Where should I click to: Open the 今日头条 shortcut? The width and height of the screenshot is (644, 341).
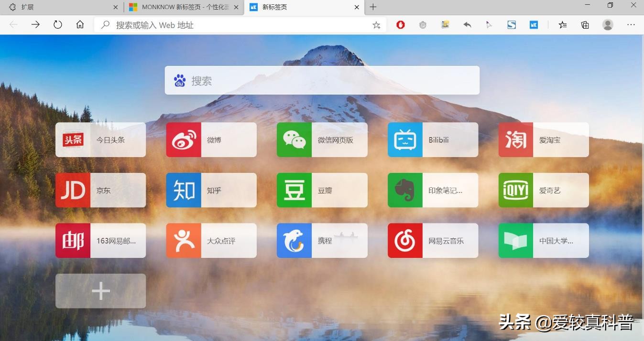[100, 139]
